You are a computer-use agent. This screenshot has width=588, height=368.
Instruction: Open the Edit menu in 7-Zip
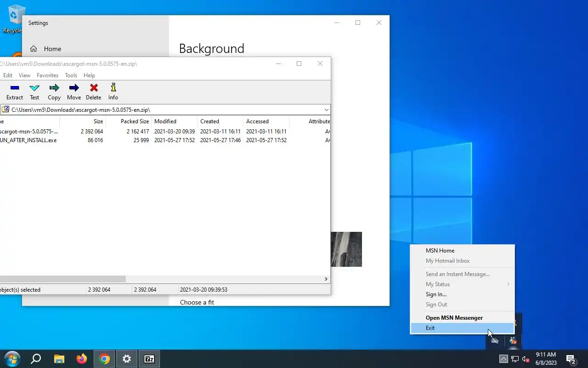[x=8, y=75]
